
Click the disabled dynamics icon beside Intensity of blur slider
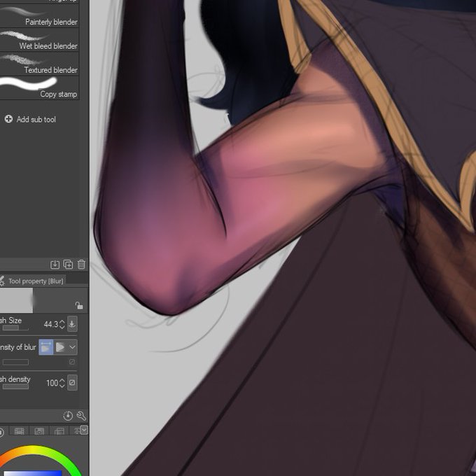click(72, 362)
